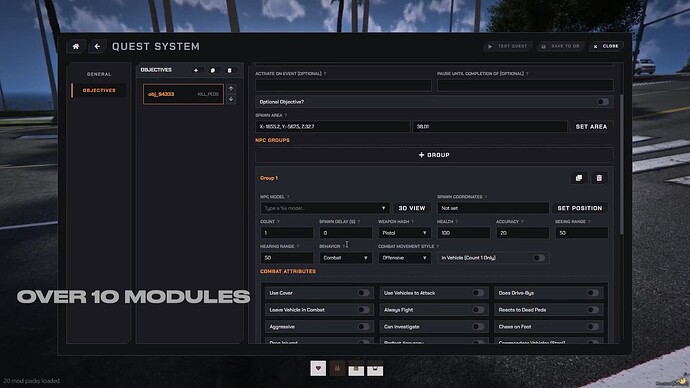Click Pause Until Completion Of input
The width and height of the screenshot is (690, 388).
coord(525,85)
